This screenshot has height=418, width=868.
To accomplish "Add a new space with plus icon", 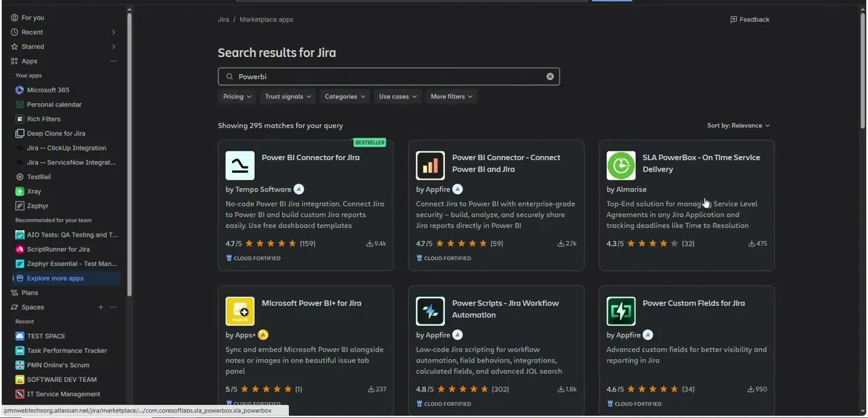I will [101, 307].
